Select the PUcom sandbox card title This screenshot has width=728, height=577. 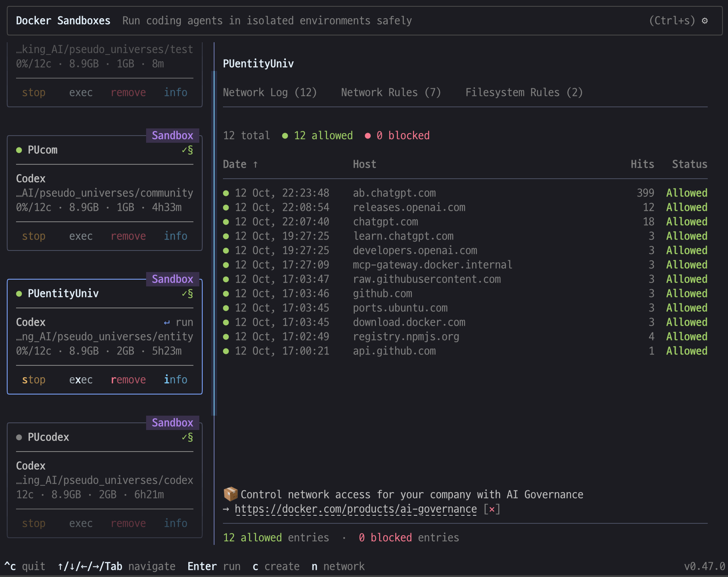coord(43,150)
